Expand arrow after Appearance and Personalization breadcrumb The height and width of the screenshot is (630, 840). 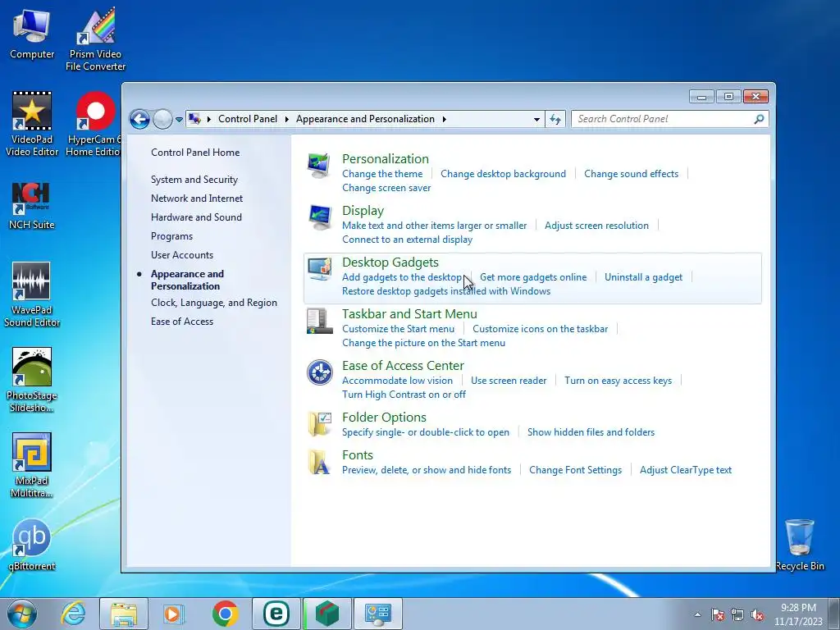pyautogui.click(x=445, y=119)
